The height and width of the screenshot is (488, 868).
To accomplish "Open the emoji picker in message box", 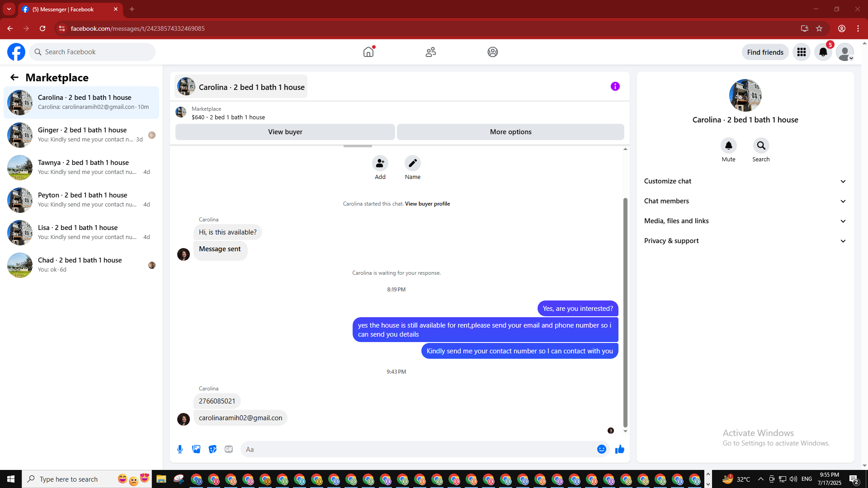I will (x=602, y=449).
